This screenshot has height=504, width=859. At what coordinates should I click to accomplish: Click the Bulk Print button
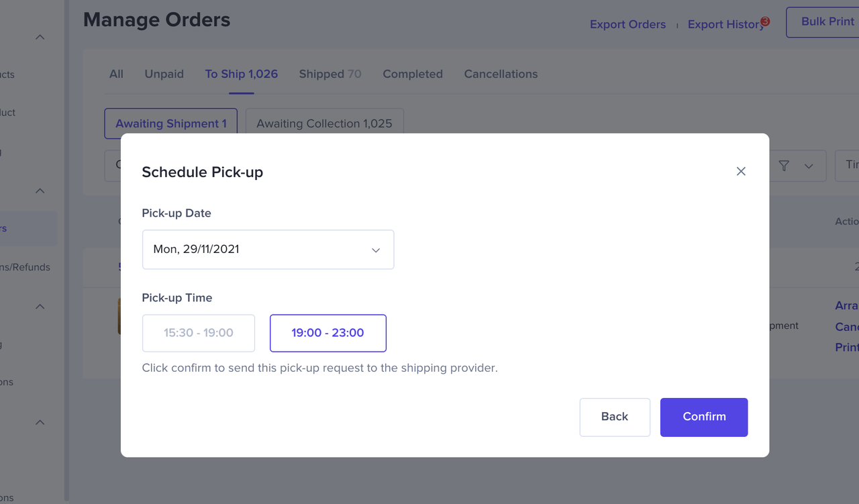[x=827, y=21]
